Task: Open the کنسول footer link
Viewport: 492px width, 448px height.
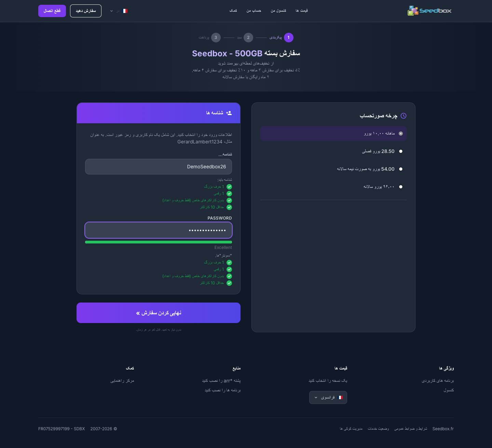Action: 449,390
